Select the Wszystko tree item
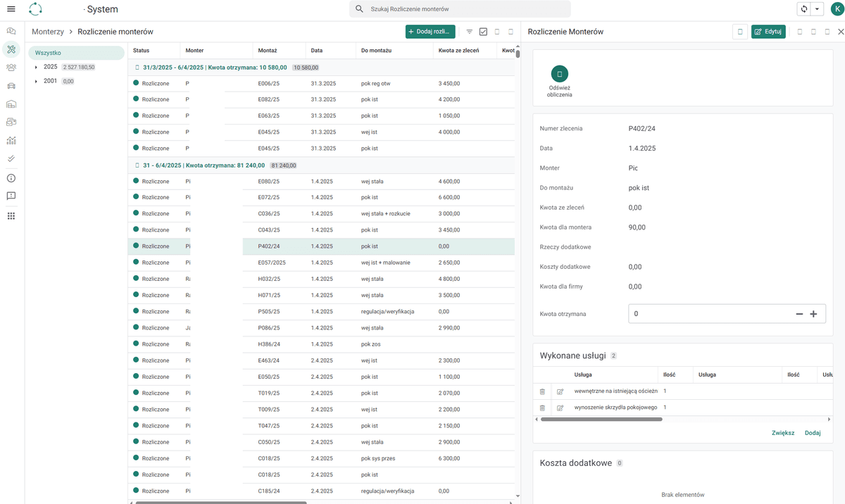Screen dimensions: 845x504 [76, 53]
